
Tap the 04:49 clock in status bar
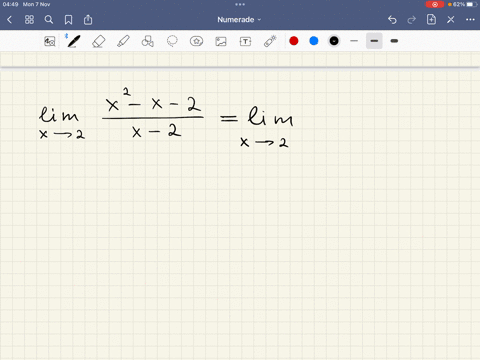click(10, 4)
